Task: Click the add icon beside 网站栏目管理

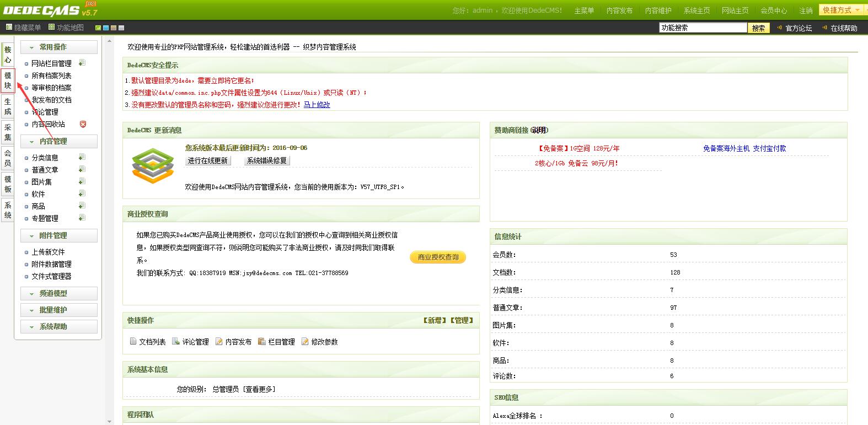Action: point(82,63)
